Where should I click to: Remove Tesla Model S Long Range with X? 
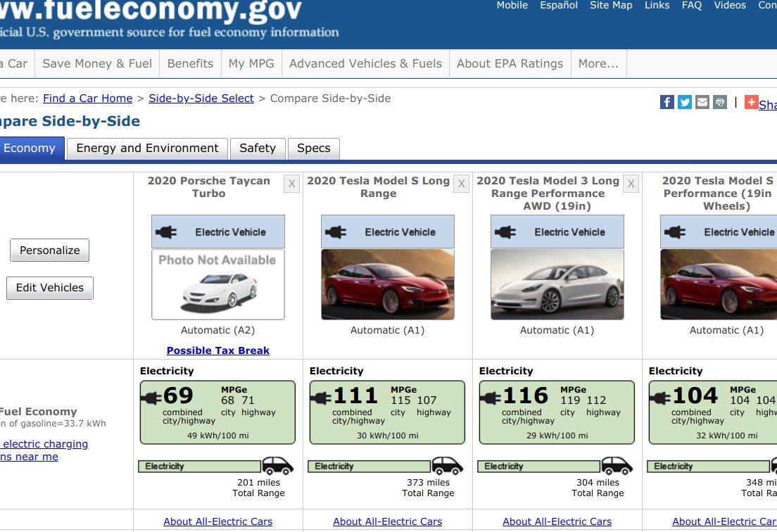coord(462,184)
